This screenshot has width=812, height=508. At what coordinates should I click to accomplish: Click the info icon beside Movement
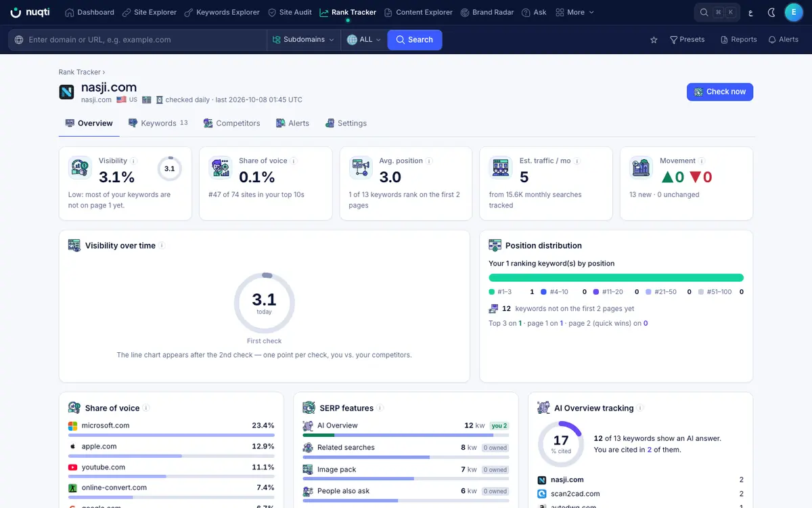coord(702,161)
